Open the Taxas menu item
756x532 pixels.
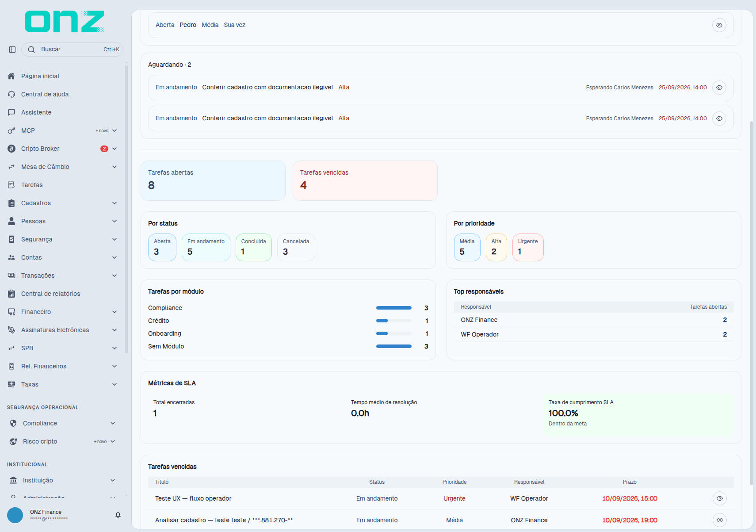tap(63, 384)
